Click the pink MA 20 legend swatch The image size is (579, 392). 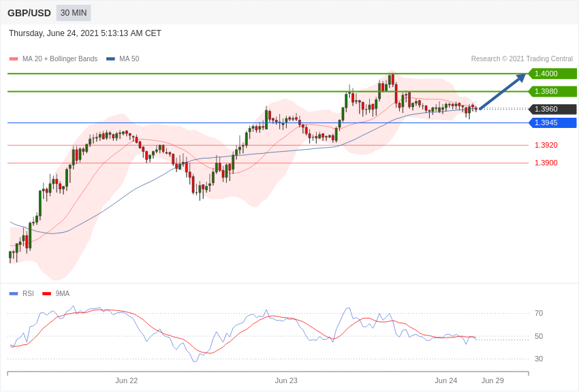(x=14, y=59)
